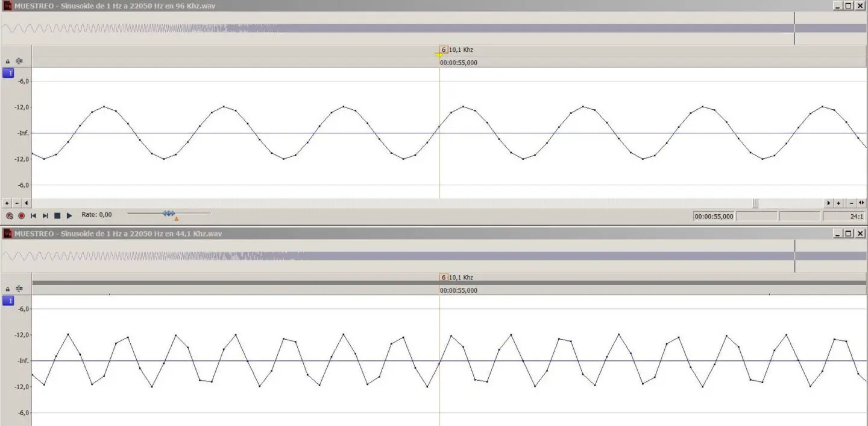The height and width of the screenshot is (426, 868).
Task: Toggle channel selection badge on the 96 Khz file
Action: tap(8, 72)
